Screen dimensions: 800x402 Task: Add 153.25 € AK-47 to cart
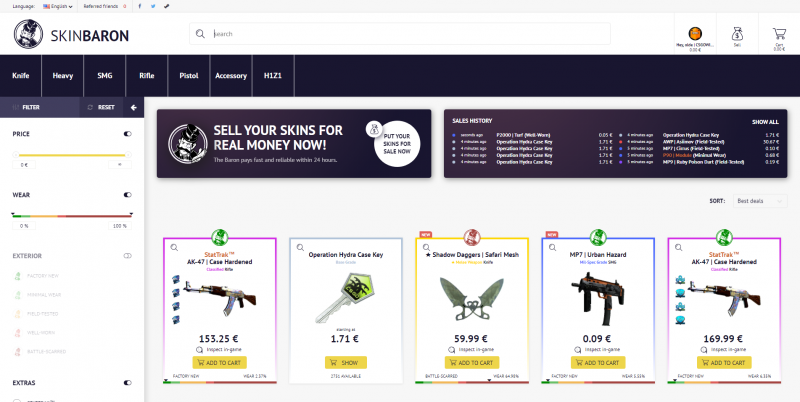coord(219,363)
